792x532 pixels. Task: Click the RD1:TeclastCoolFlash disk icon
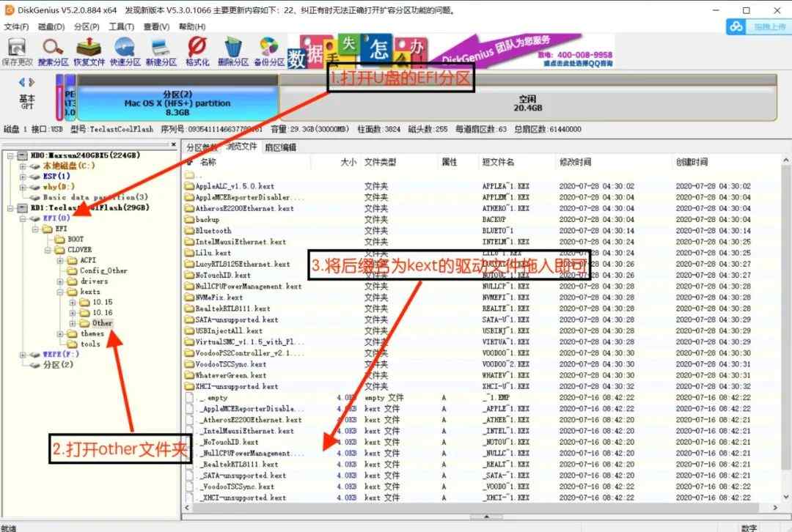point(22,208)
